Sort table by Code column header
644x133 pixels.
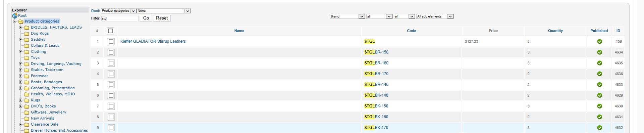tap(412, 31)
